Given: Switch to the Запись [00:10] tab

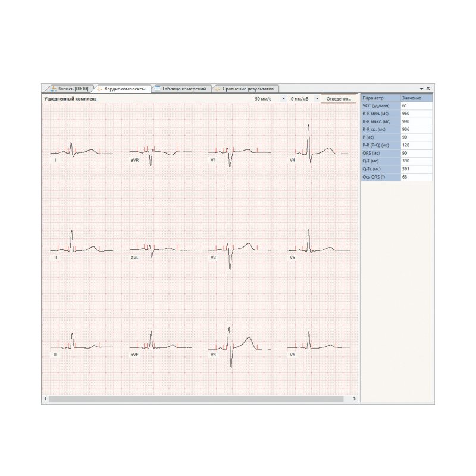Looking at the screenshot, I should 73,89.
